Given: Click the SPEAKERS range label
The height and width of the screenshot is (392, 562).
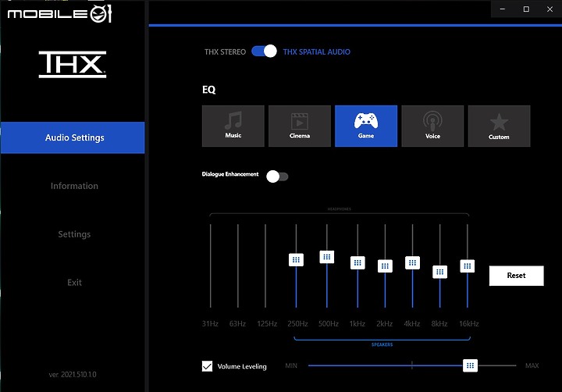Looking at the screenshot, I should pos(382,344).
